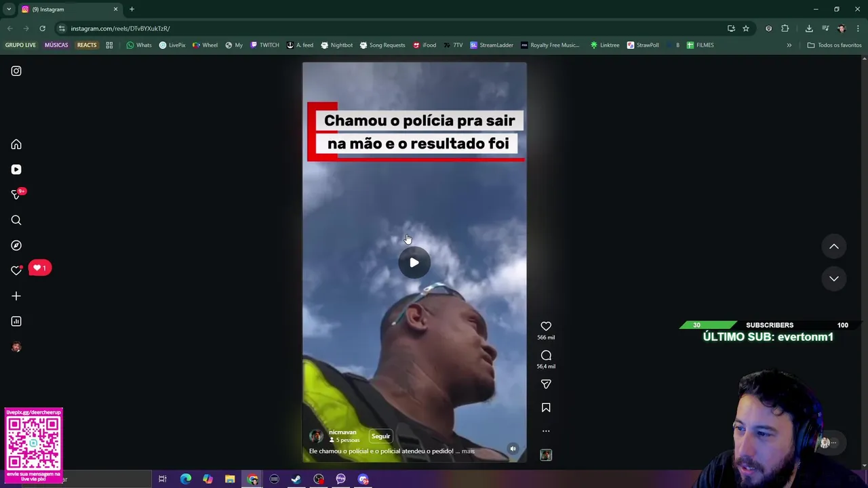
Task: Open Notifications heart in sidebar
Action: (16, 270)
